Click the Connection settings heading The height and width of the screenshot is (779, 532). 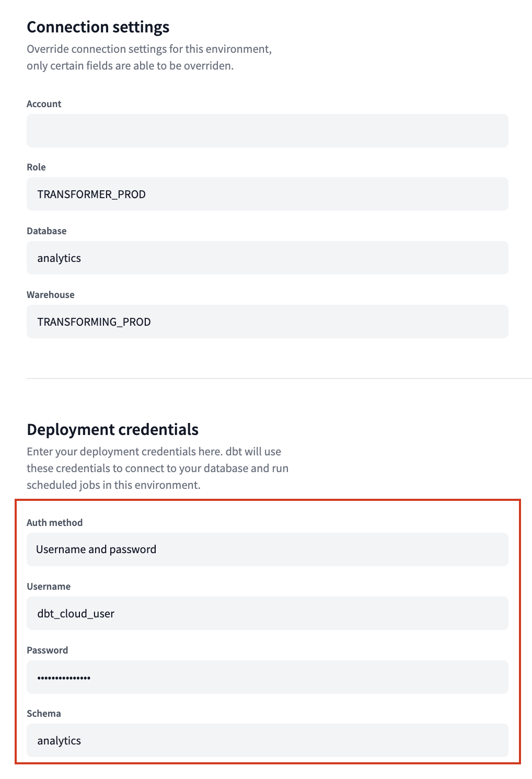coord(98,27)
